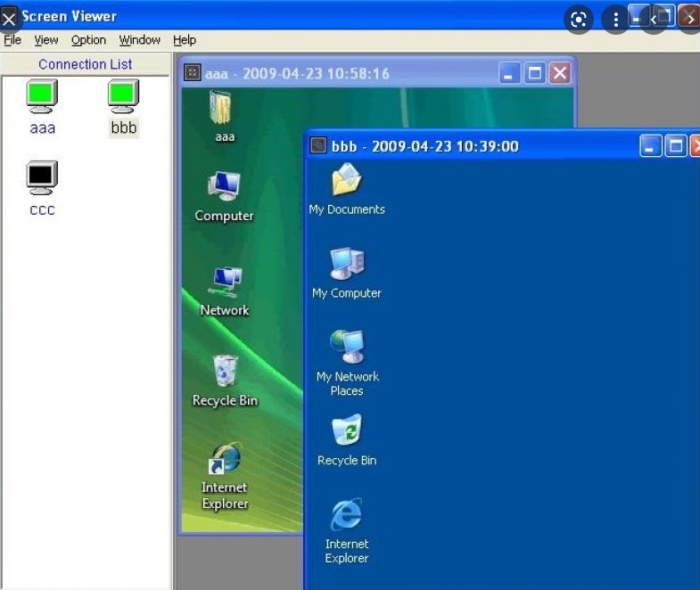700x590 pixels.
Task: Close the aaa screen window
Action: coord(560,73)
